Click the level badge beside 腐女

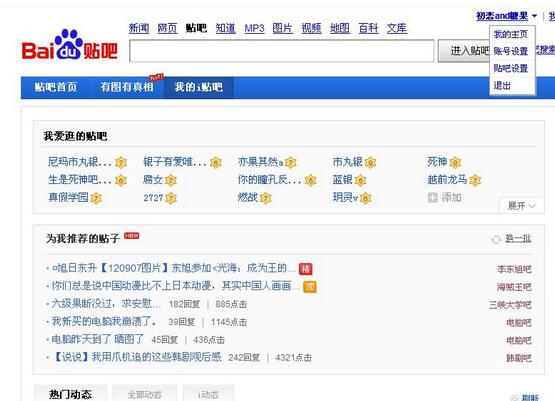pos(171,181)
